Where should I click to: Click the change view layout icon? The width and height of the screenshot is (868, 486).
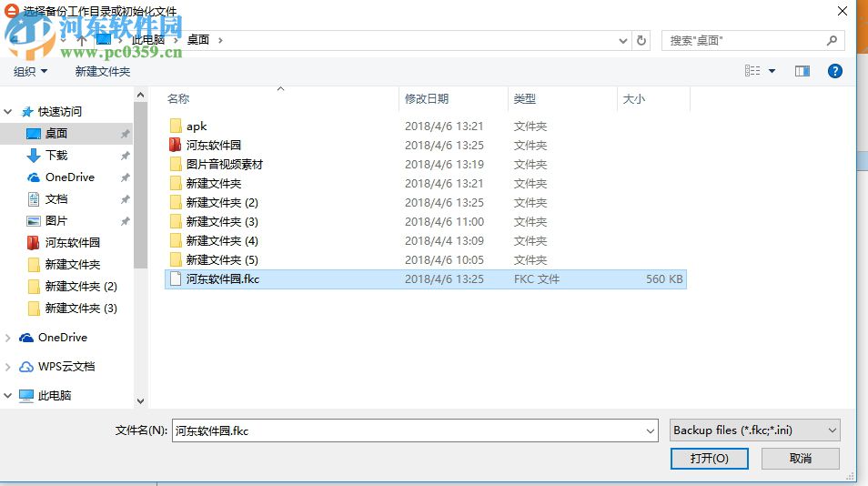(752, 71)
